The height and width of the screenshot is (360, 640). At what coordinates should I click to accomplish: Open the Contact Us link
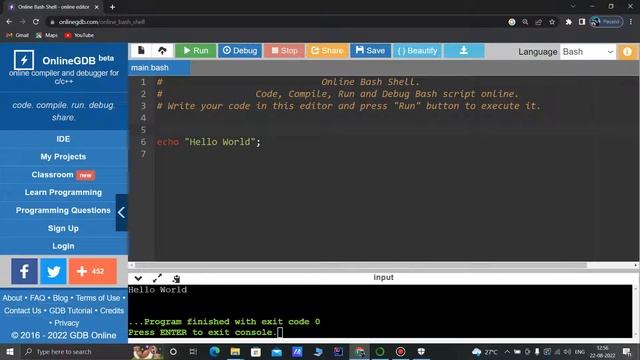pyautogui.click(x=23, y=311)
